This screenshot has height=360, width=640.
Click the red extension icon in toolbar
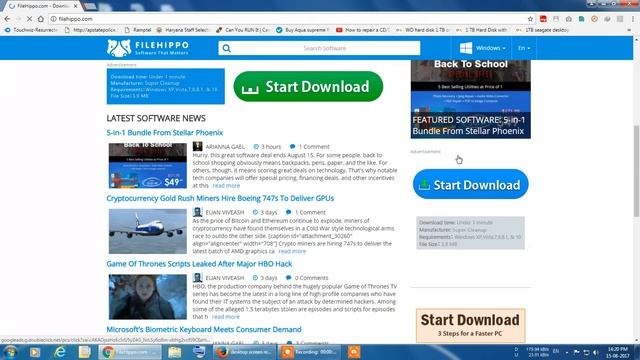point(543,19)
